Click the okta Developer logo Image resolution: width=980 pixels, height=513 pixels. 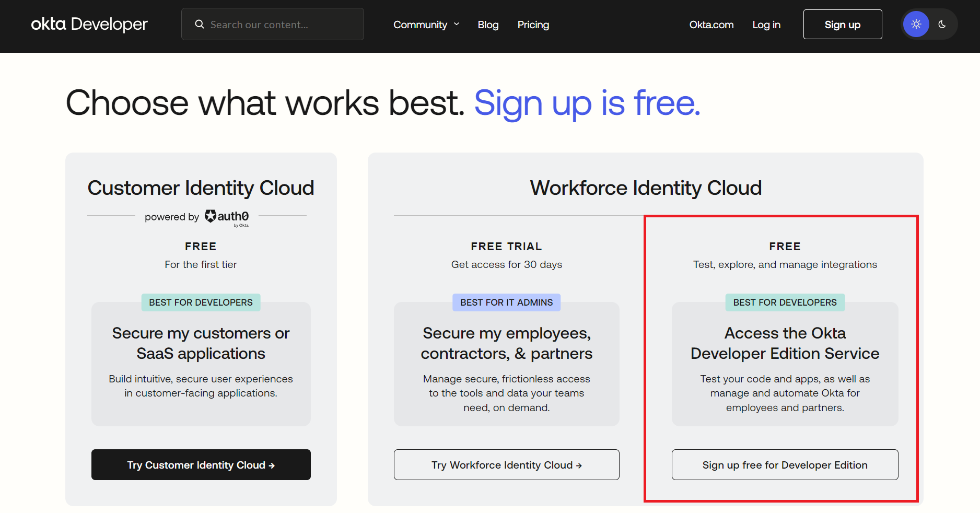coord(89,24)
